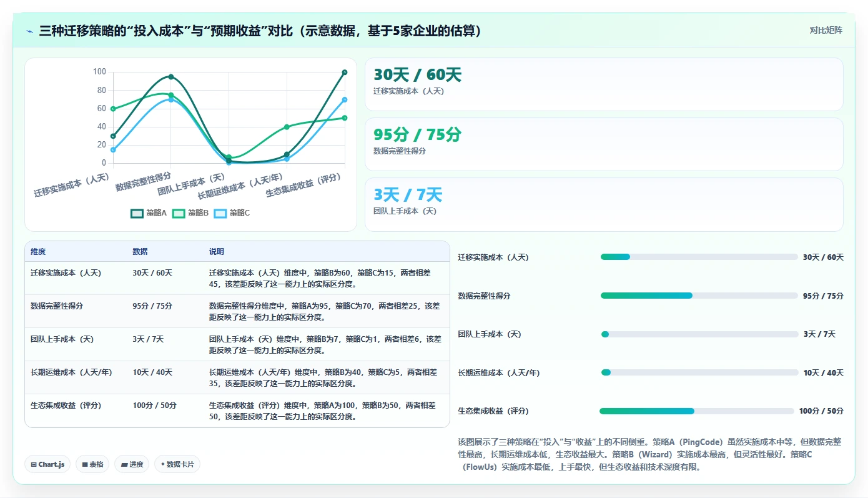Click the Chart.js tag
This screenshot has height=498, width=868.
pyautogui.click(x=47, y=464)
